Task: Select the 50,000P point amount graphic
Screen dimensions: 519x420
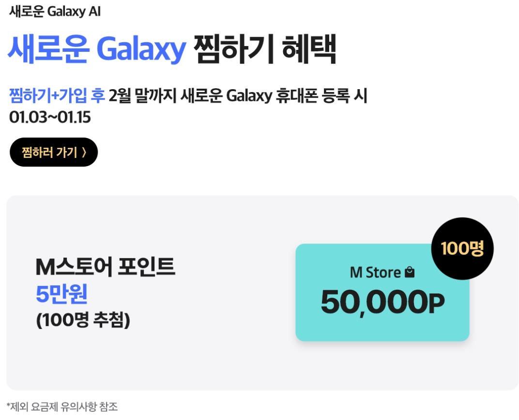Action: point(382,303)
